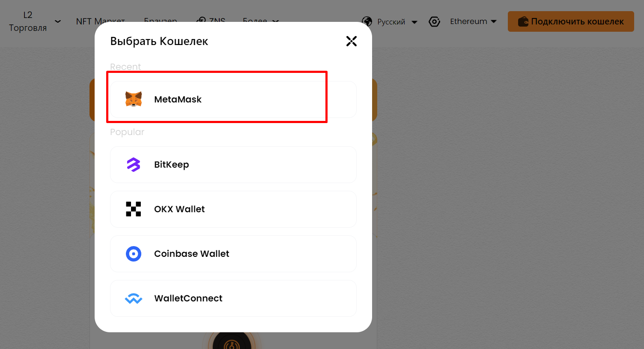Open the Ethereum network dropdown arrow
644x349 pixels.
coord(494,21)
